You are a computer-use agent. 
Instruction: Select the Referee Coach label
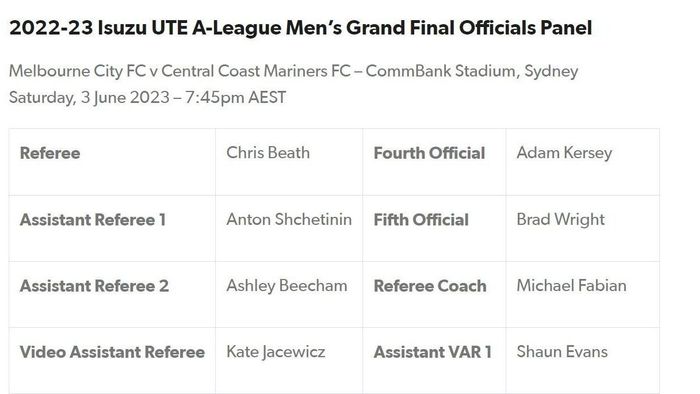(430, 286)
